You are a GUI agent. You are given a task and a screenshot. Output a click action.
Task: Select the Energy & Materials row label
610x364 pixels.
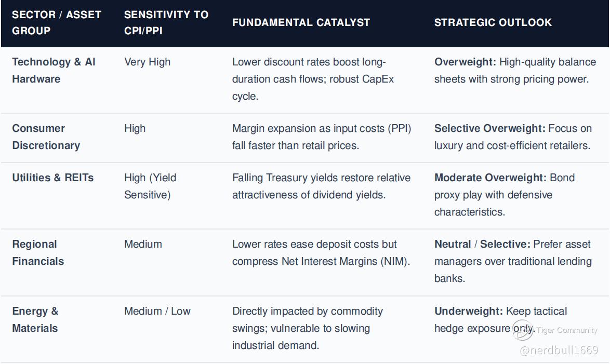[35, 320]
